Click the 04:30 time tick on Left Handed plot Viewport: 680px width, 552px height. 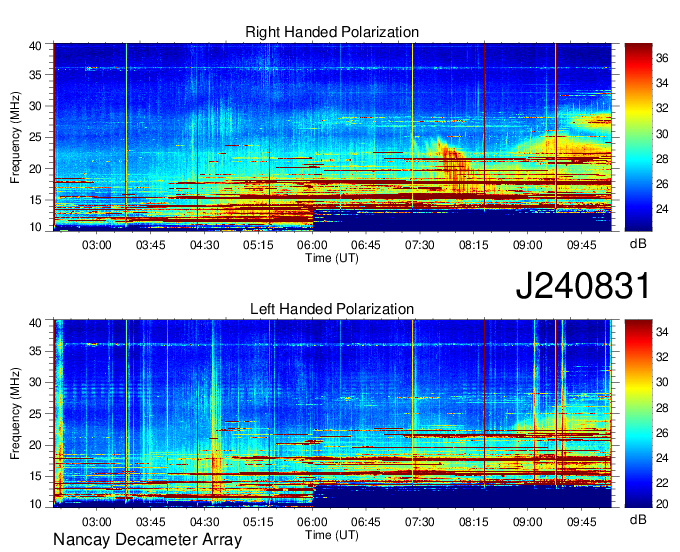coord(204,522)
